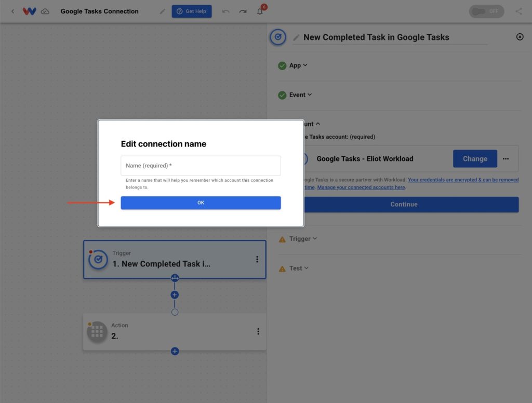This screenshot has width=532, height=403.
Task: Click the empty circle connector node
Action: pyautogui.click(x=175, y=312)
